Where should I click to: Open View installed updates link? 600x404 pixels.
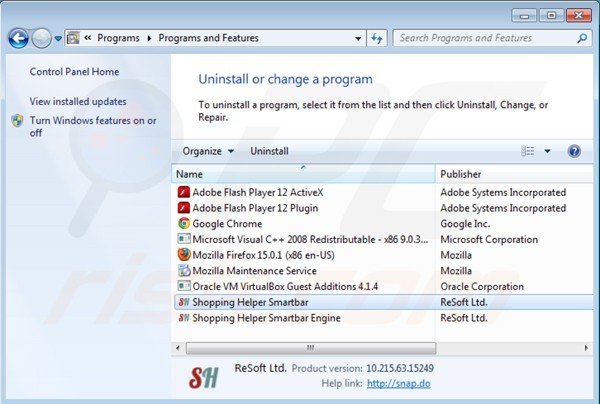point(78,101)
